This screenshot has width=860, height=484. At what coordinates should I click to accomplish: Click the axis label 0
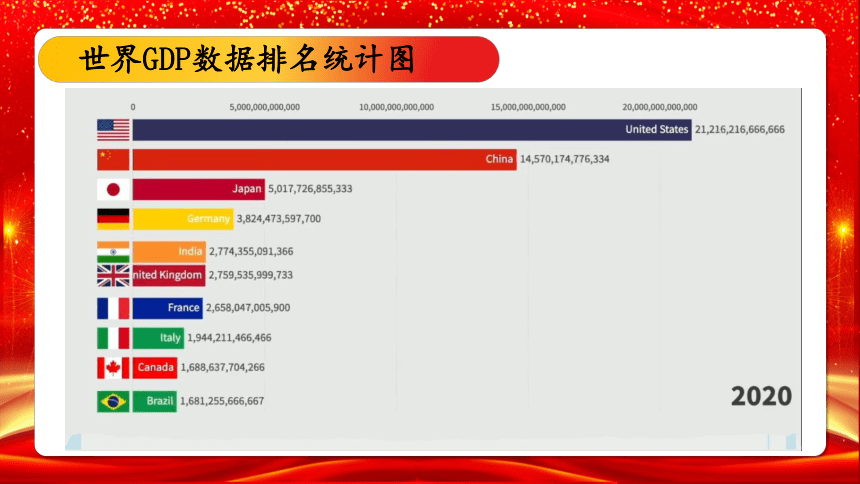click(x=133, y=107)
